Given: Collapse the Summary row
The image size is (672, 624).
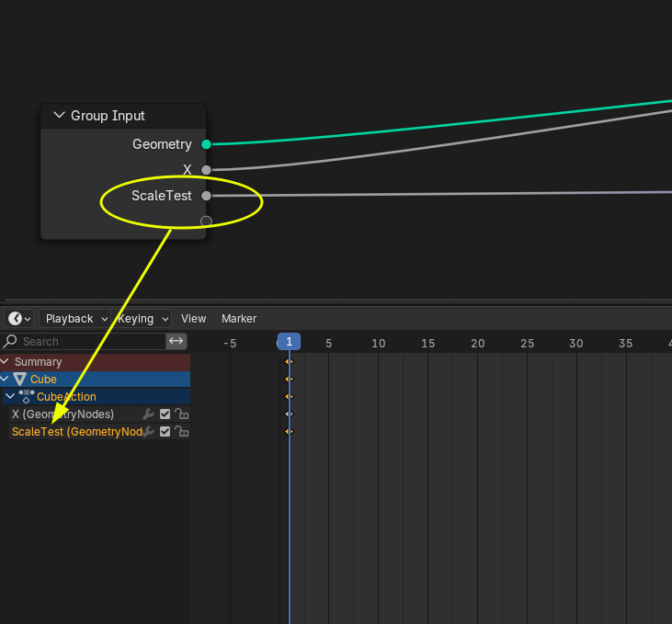Looking at the screenshot, I should coord(6,362).
